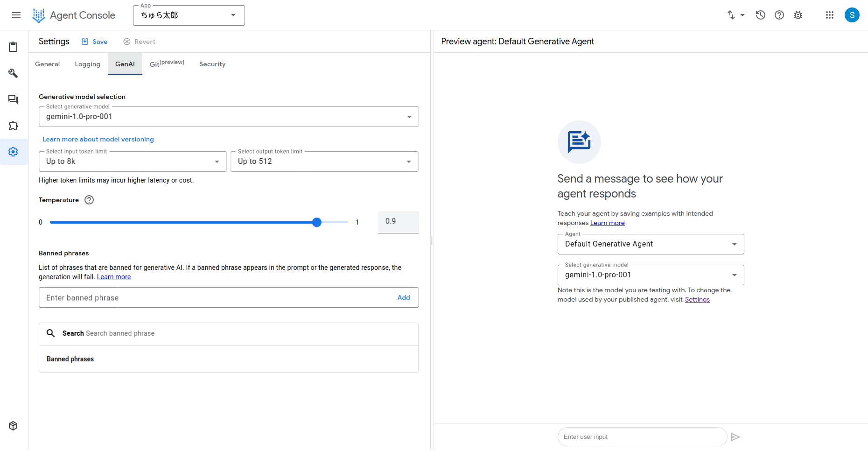868x451 pixels.
Task: Switch to the General tab
Action: point(48,64)
